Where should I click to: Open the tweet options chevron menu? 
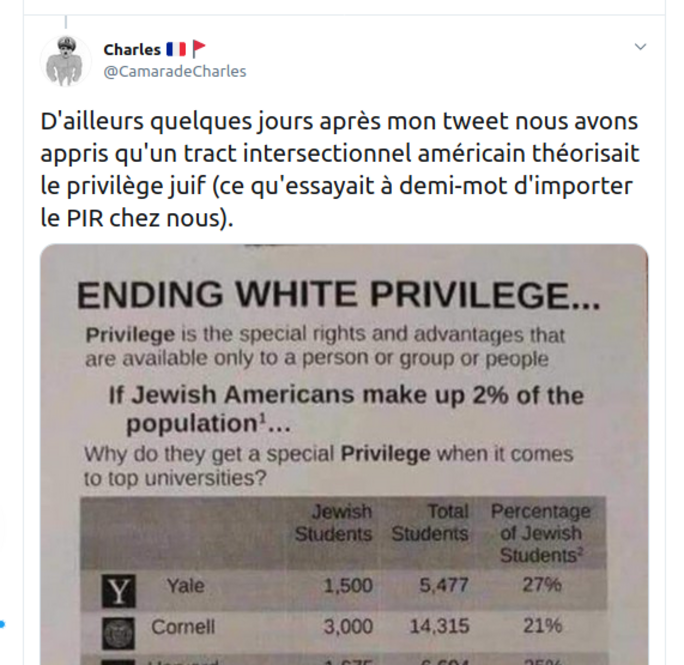(640, 47)
